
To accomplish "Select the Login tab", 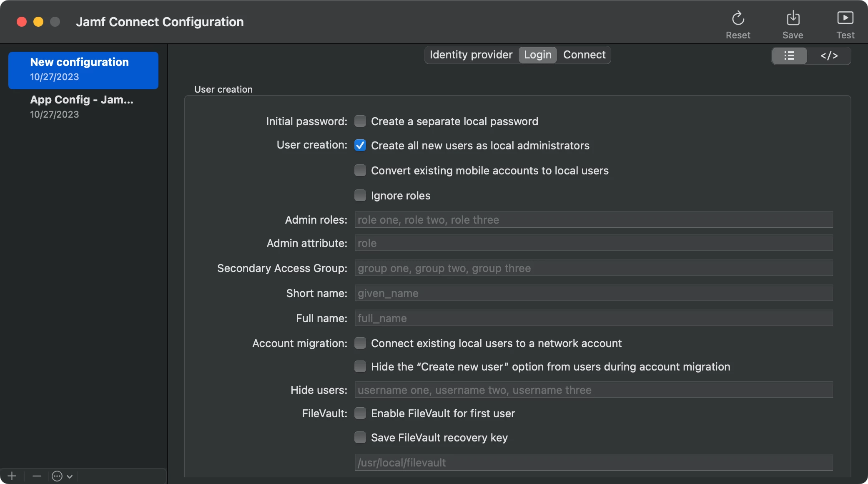I will [x=538, y=55].
